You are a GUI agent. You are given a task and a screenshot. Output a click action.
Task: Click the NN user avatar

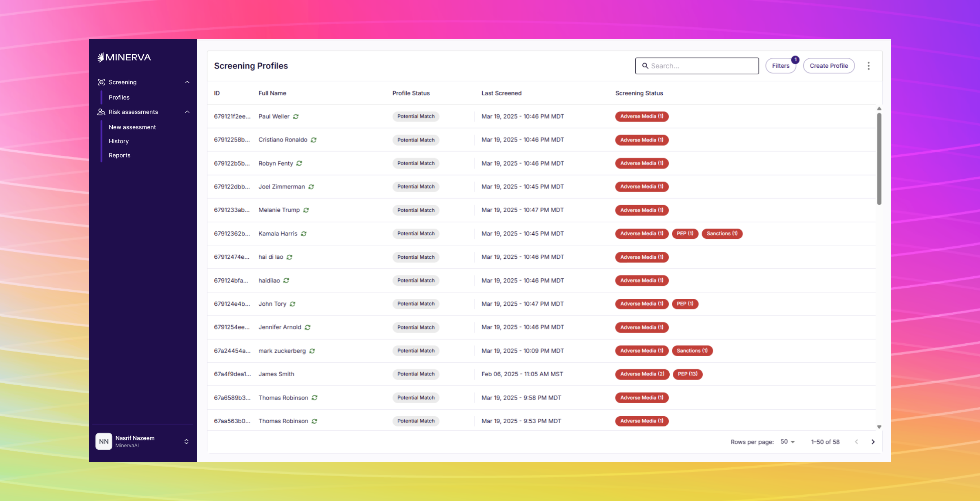[104, 442]
